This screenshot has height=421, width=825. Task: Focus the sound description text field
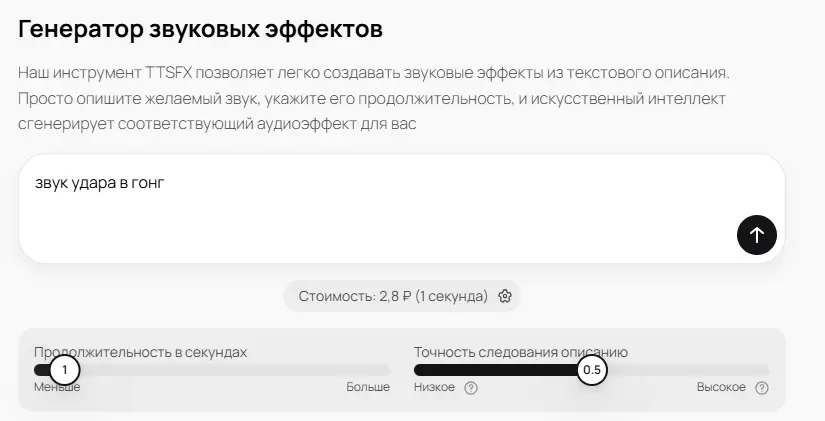click(402, 209)
